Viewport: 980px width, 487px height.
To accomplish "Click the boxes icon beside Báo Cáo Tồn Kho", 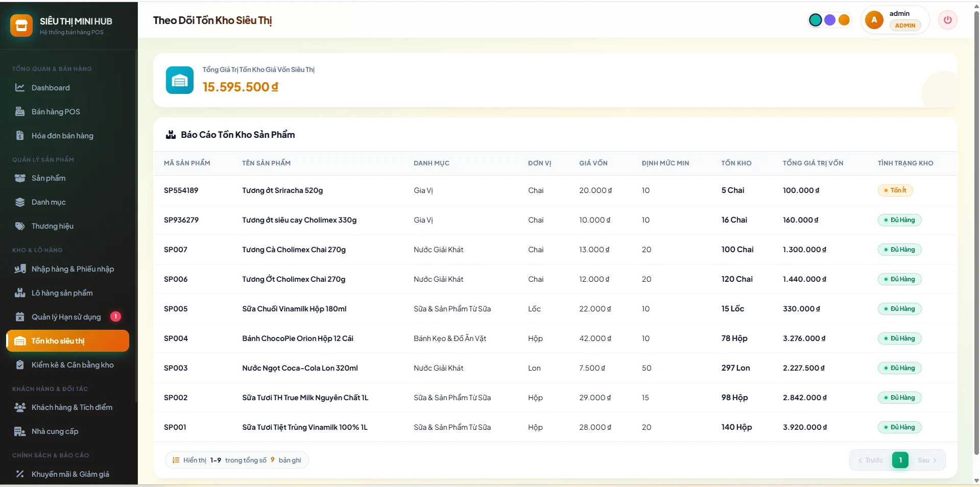I will click(171, 135).
